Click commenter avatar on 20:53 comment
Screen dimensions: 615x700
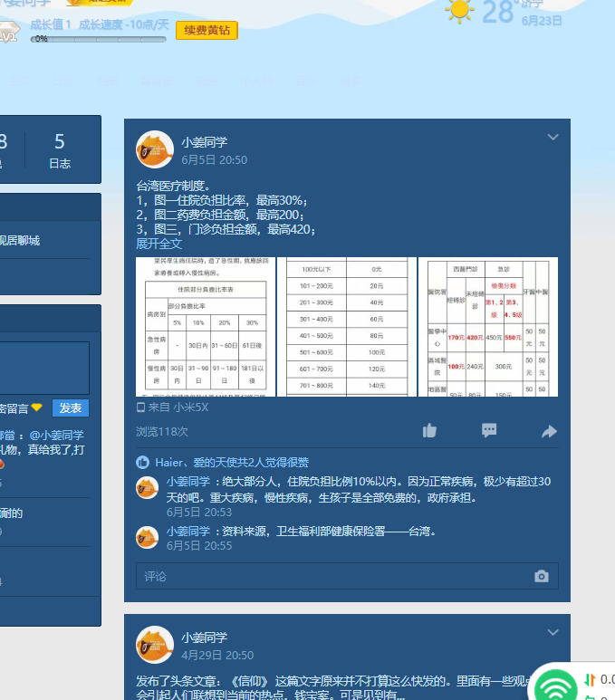tap(147, 488)
